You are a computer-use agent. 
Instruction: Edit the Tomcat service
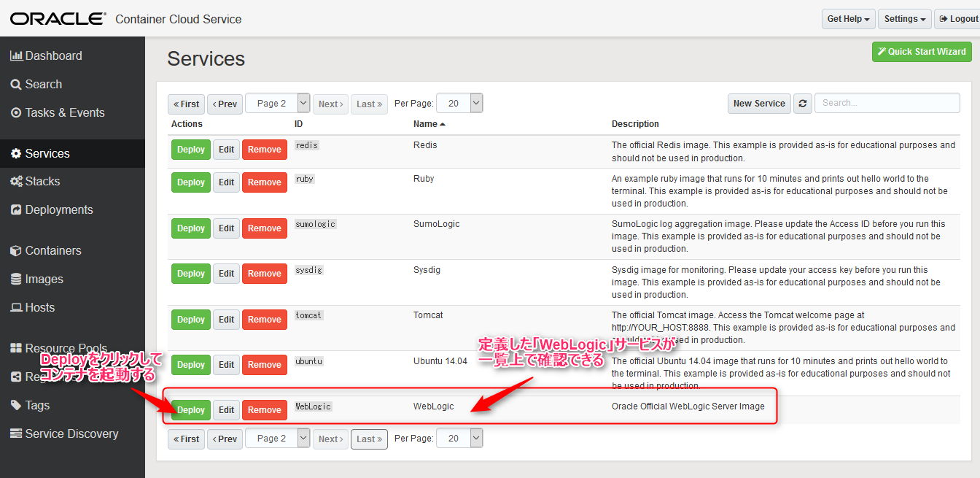click(x=226, y=320)
